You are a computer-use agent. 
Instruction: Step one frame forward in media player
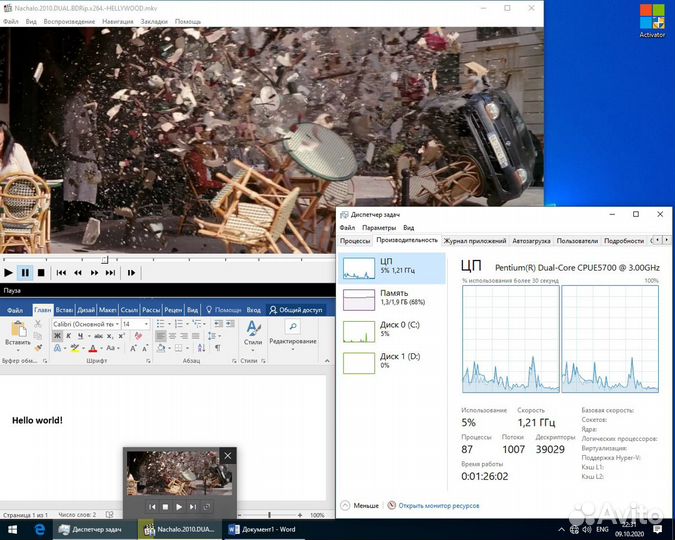click(131, 273)
